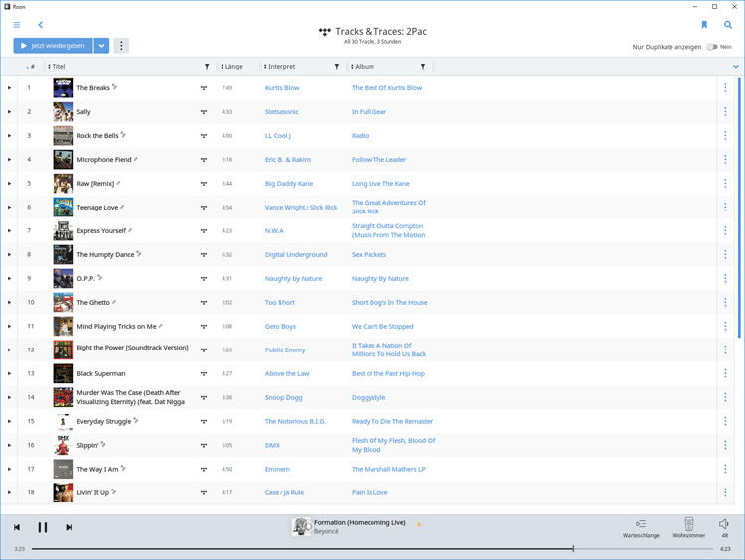Expand Mind Playing Tricks on Me row arrow
The width and height of the screenshot is (745, 560).
[x=9, y=326]
